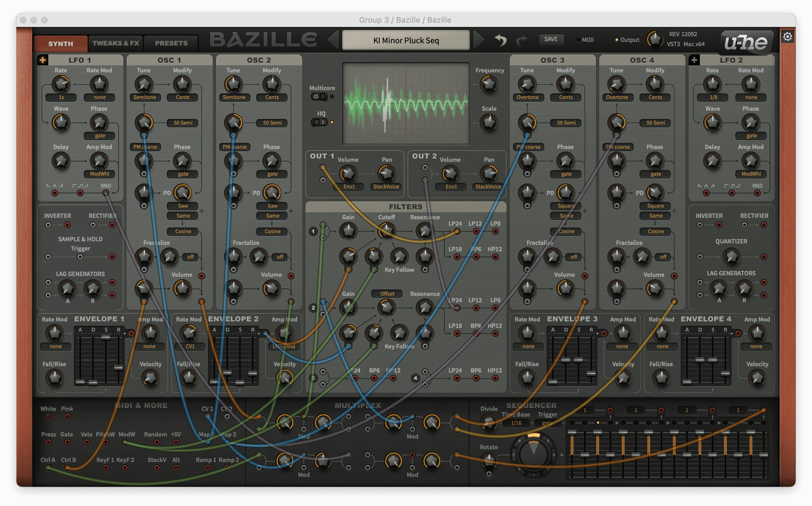Click the REV 12092 version text
The width and height of the screenshot is (812, 506).
pos(683,34)
